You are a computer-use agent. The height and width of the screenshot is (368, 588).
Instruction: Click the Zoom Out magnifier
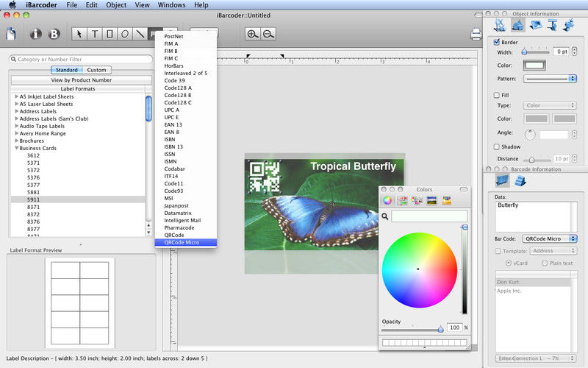click(268, 34)
